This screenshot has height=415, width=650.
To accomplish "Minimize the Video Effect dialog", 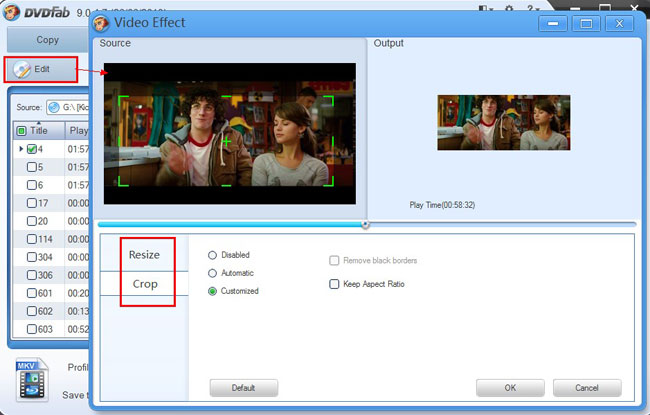I will [553, 24].
